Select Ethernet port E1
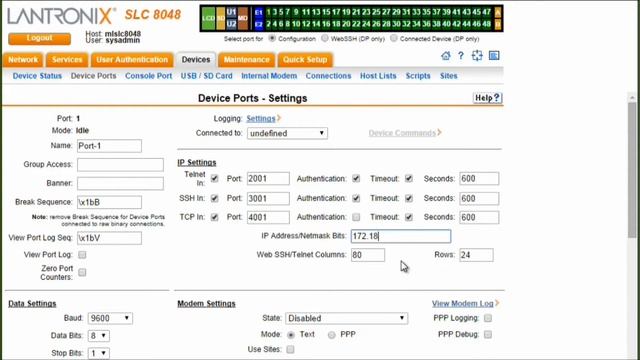Image resolution: width=640 pixels, height=360 pixels. point(258,12)
